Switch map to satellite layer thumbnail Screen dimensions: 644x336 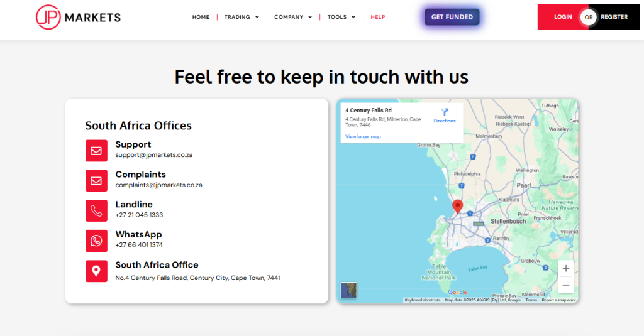pyautogui.click(x=348, y=290)
